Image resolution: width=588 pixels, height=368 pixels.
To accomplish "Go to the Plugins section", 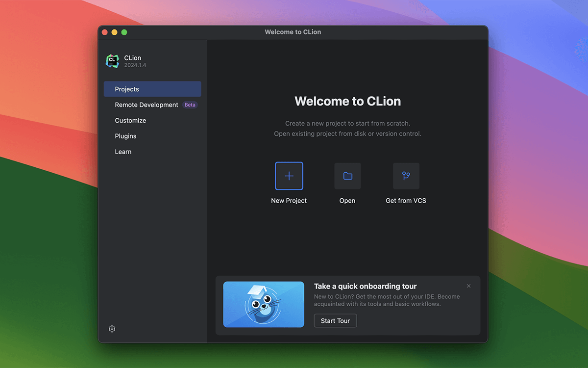I will tap(152, 136).
